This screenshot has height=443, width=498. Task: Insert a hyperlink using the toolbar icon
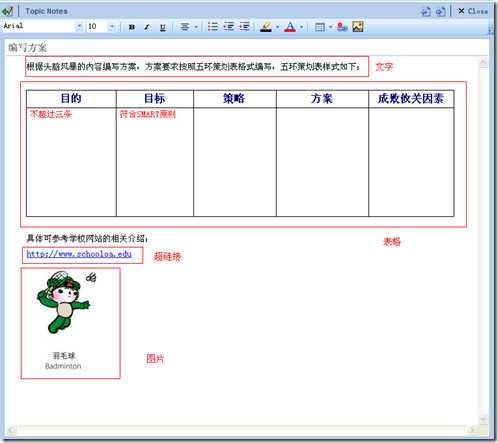(342, 27)
